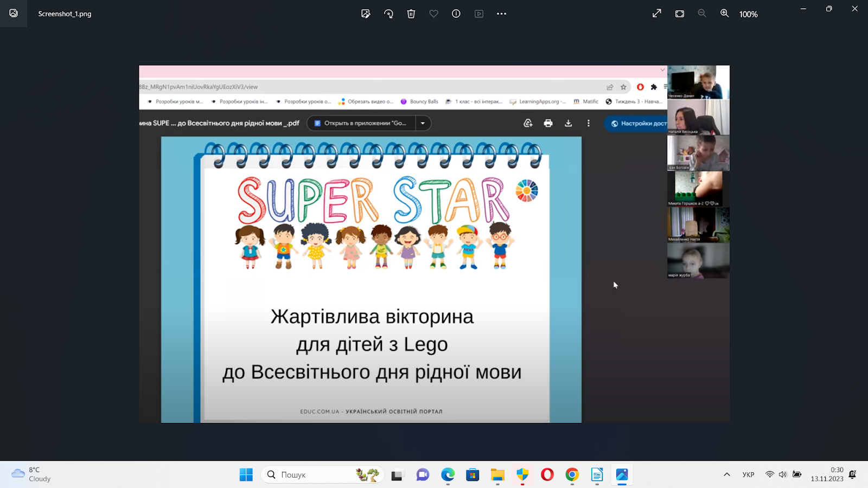The width and height of the screenshot is (868, 488).
Task: Click the PDF download icon in image
Action: (568, 124)
